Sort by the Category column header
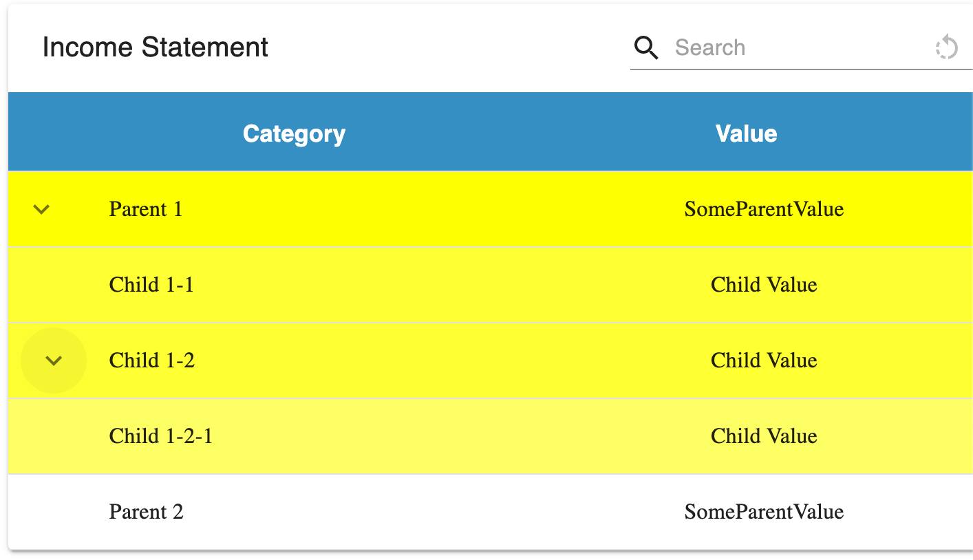Image resolution: width=973 pixels, height=560 pixels. point(294,133)
